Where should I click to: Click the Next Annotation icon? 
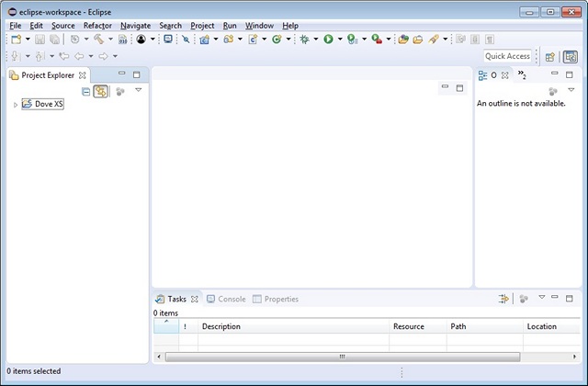tap(15, 56)
